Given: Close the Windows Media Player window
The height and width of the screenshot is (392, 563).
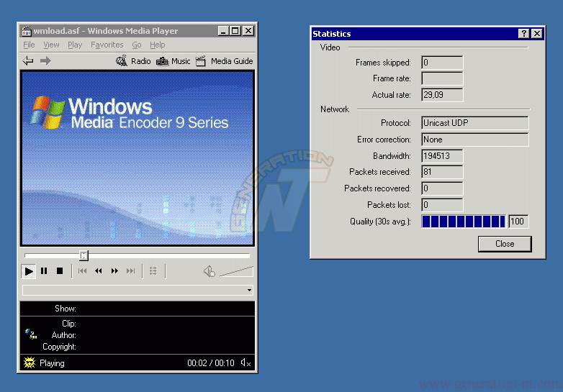Looking at the screenshot, I should [248, 31].
